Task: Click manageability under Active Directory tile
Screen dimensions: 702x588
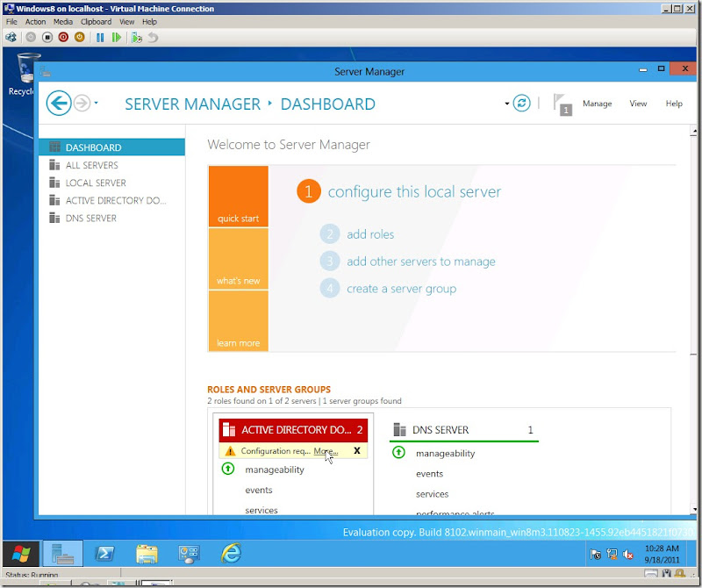Action: pos(275,470)
